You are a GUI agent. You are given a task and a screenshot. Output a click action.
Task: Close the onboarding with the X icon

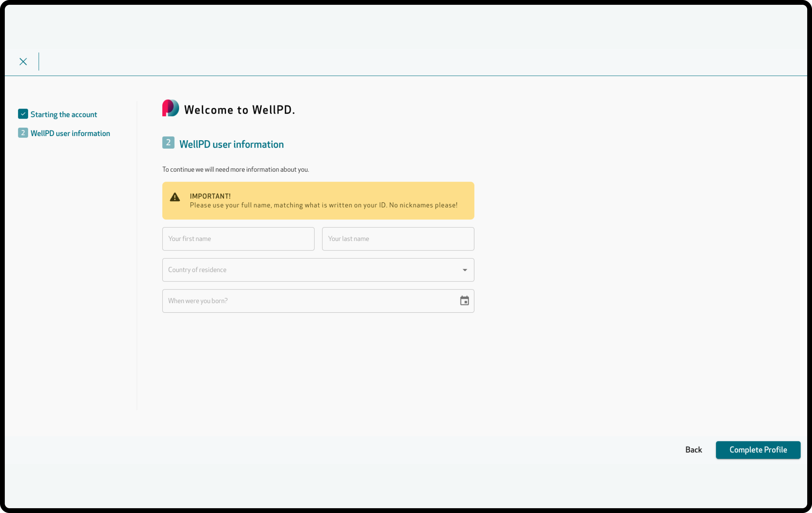23,61
